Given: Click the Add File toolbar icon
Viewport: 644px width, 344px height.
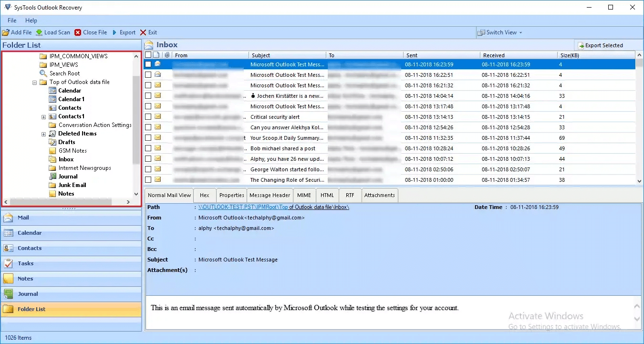Looking at the screenshot, I should pyautogui.click(x=5, y=32).
